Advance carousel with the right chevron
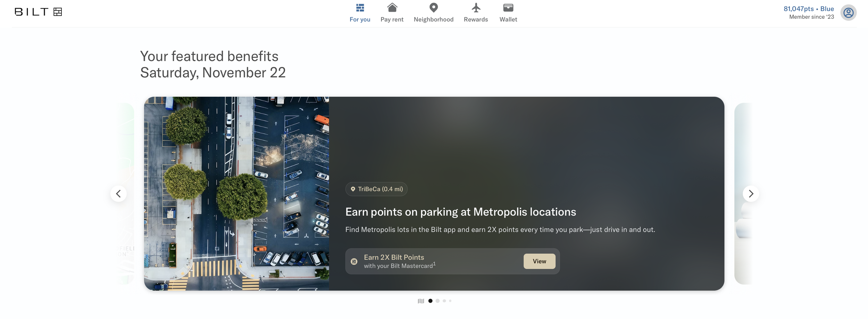 (x=751, y=193)
